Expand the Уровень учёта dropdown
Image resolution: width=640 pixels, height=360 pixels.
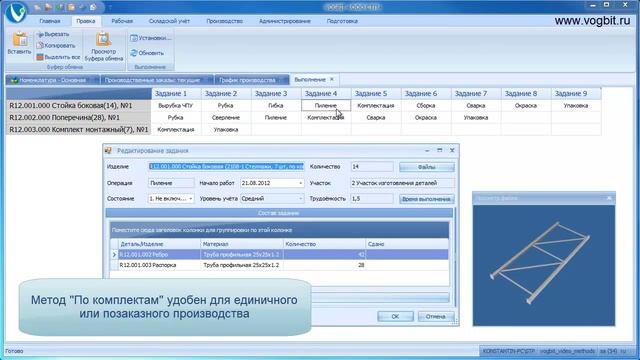click(x=301, y=199)
